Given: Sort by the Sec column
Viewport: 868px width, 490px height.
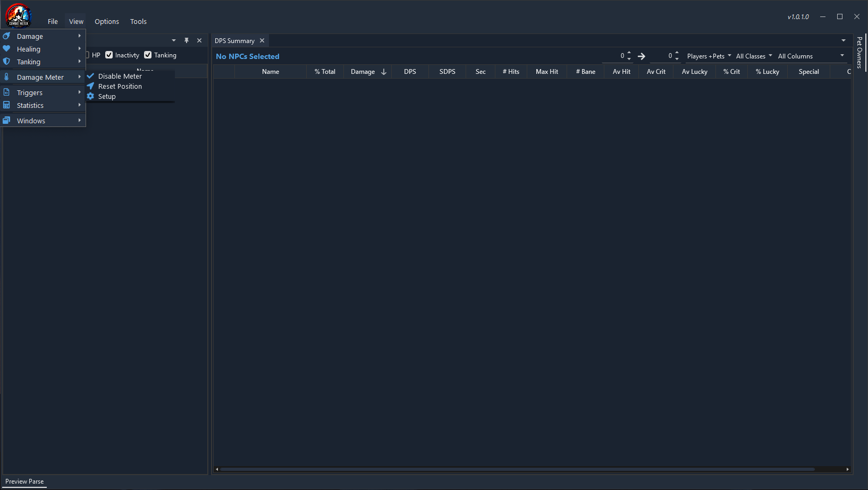Looking at the screenshot, I should 481,72.
